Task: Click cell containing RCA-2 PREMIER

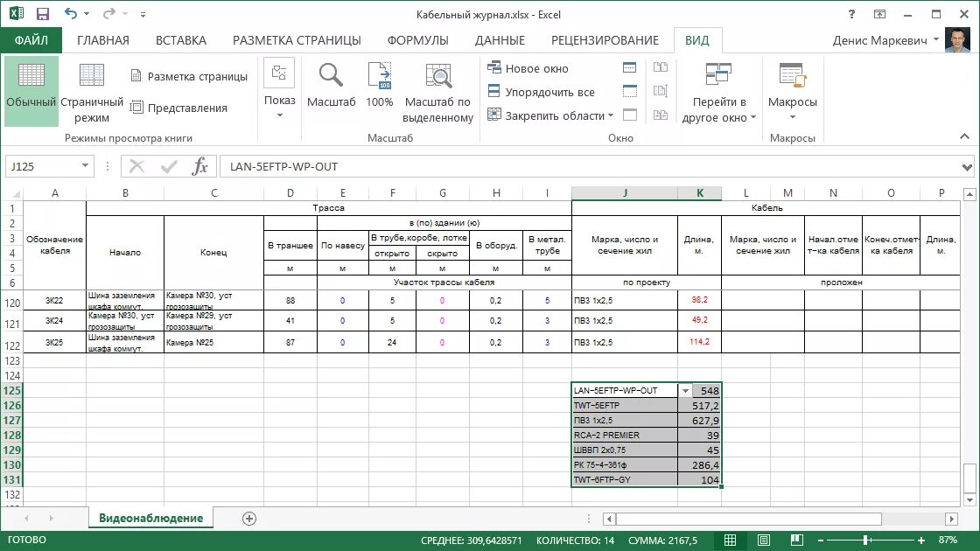Action: coord(625,435)
